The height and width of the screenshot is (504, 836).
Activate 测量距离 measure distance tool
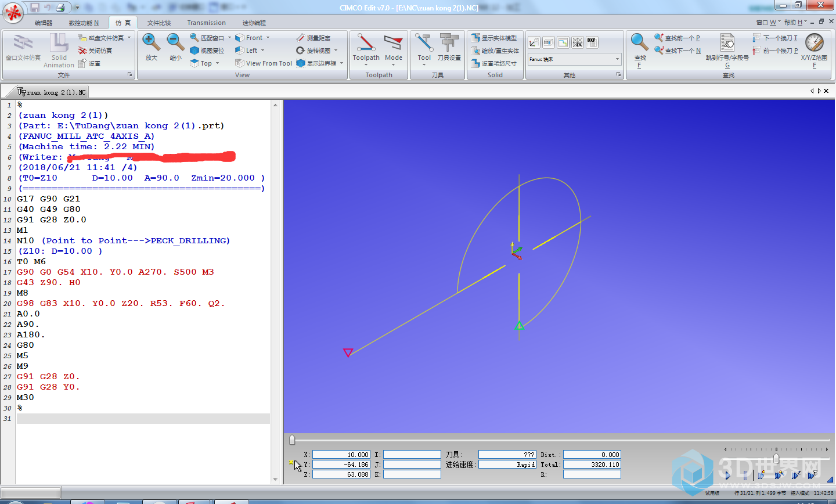(313, 38)
